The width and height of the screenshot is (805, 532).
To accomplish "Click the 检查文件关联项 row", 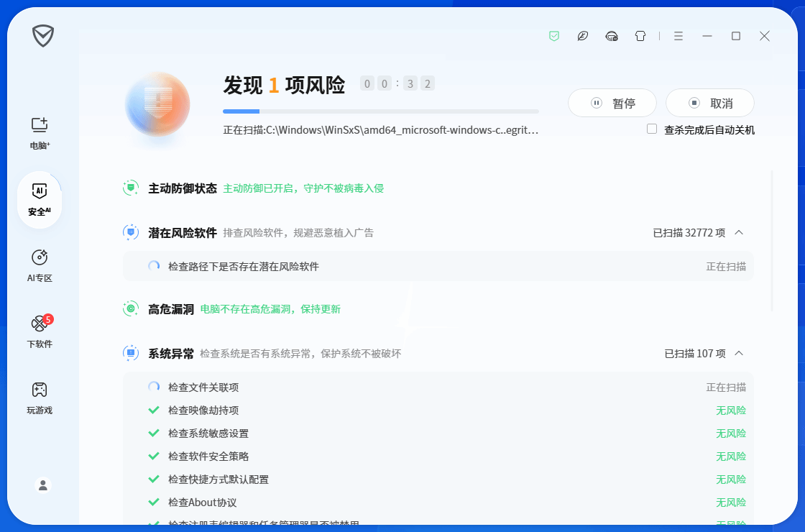I will click(438, 387).
